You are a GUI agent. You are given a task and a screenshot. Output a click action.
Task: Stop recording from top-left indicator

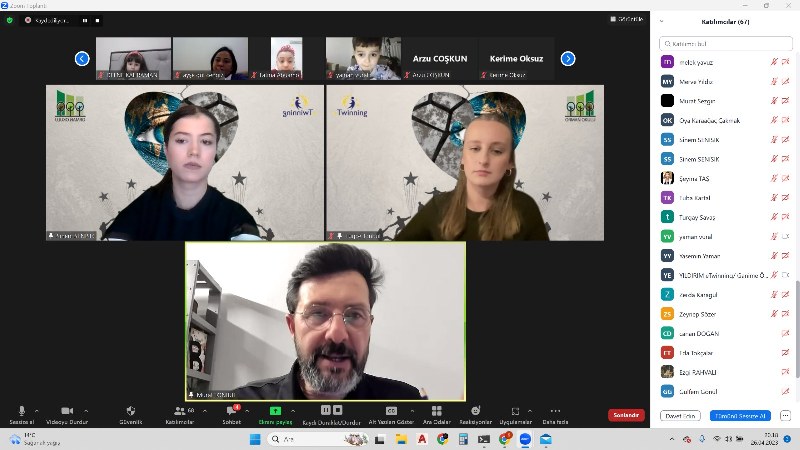click(97, 20)
